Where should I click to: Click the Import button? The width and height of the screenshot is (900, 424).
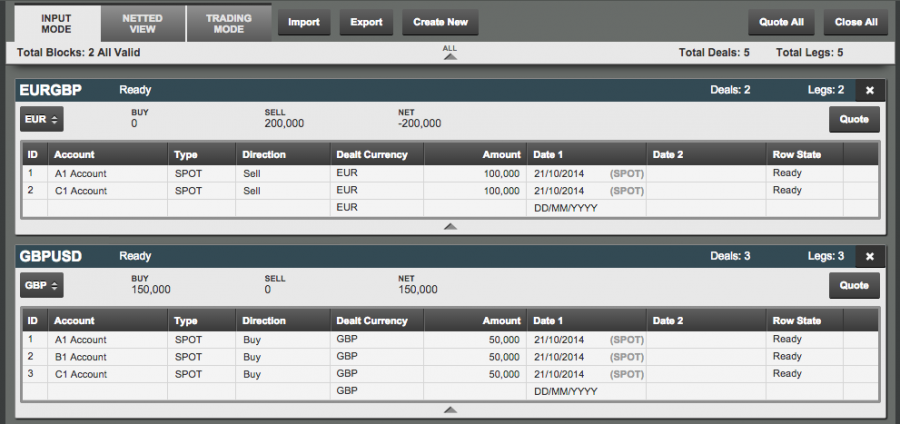tap(304, 22)
